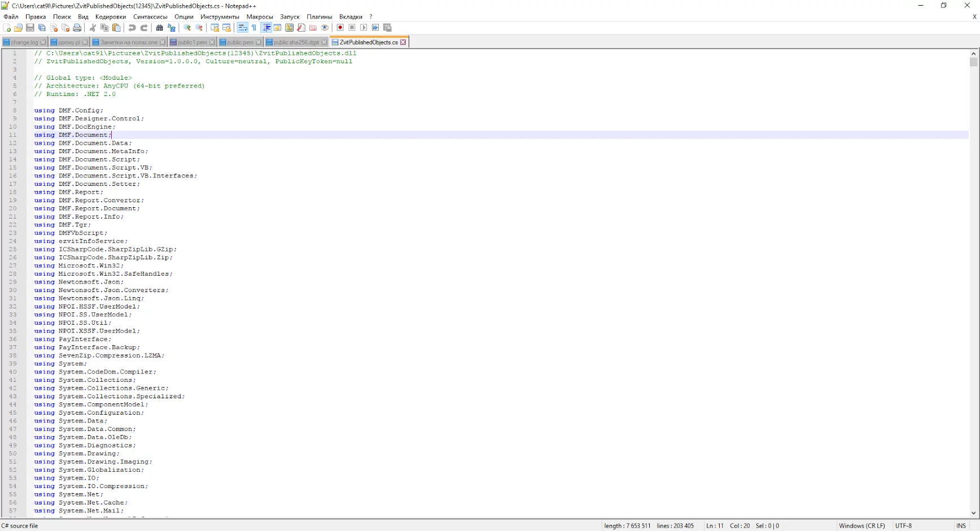Open Folder as Workspace panel
This screenshot has height=531, width=980.
(313, 28)
